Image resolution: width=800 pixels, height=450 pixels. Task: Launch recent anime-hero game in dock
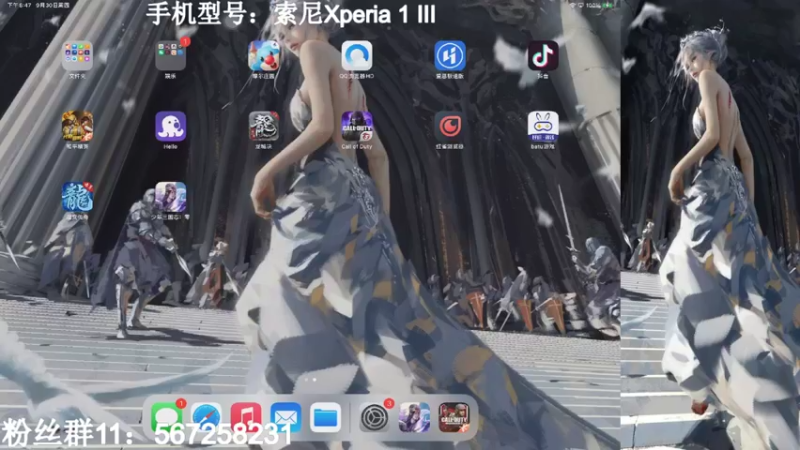point(414,417)
